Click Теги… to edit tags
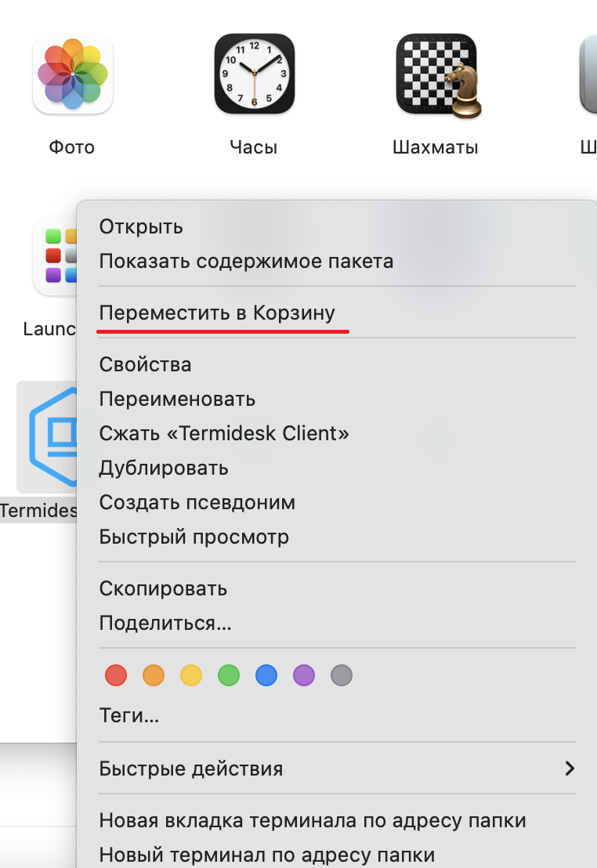Screen dimensions: 597x868 point(129,715)
